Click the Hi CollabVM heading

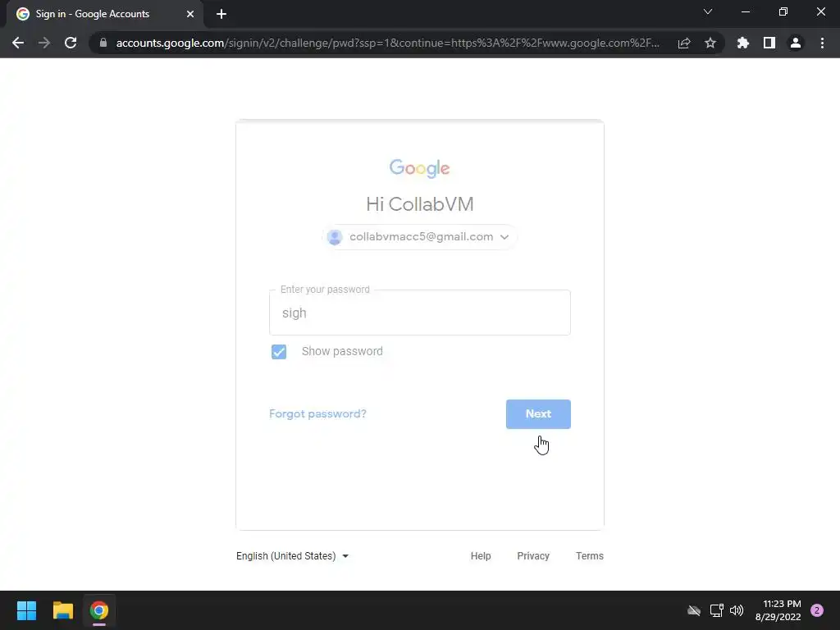(419, 204)
